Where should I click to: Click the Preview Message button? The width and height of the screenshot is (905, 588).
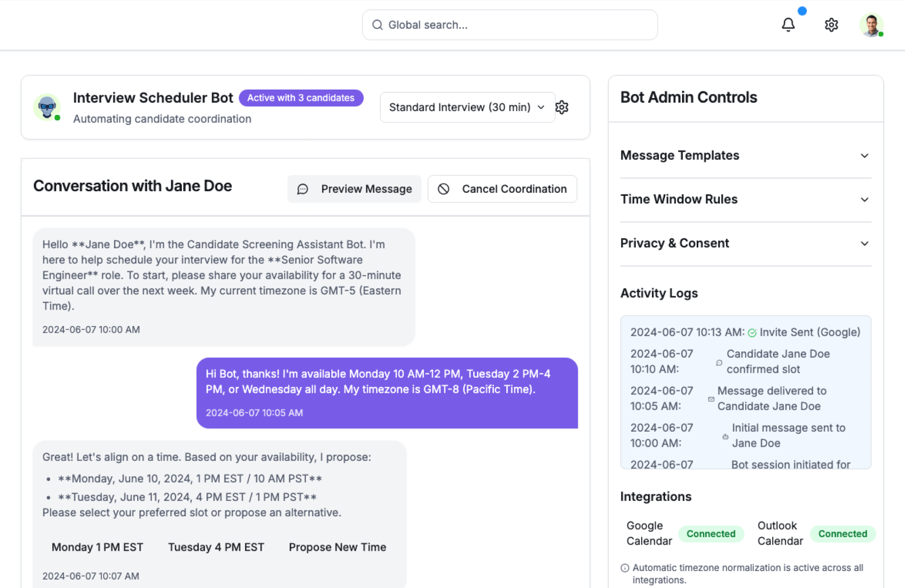(354, 189)
